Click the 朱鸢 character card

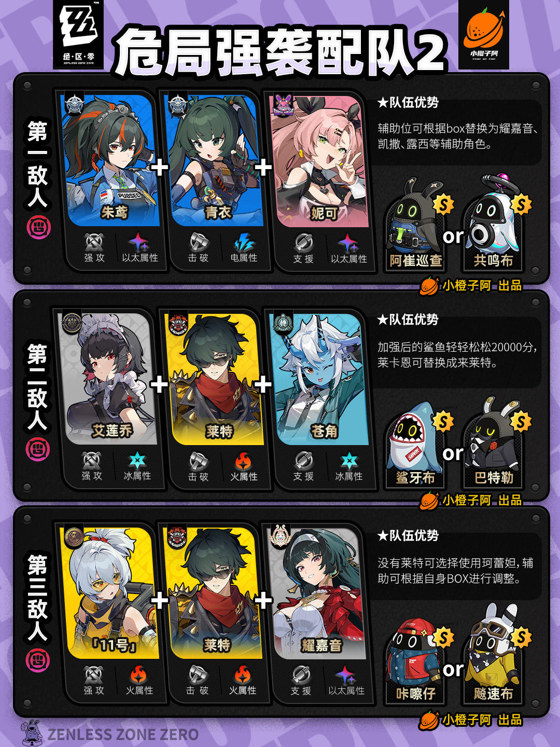[x=110, y=160]
